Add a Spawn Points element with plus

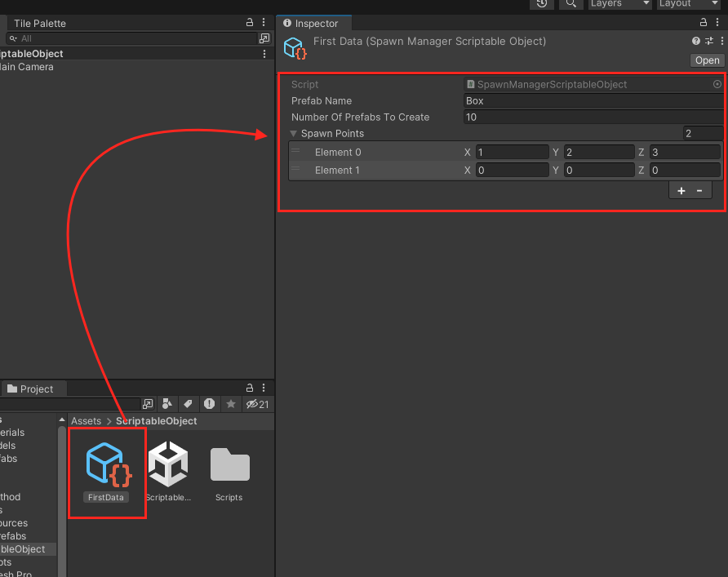point(681,191)
